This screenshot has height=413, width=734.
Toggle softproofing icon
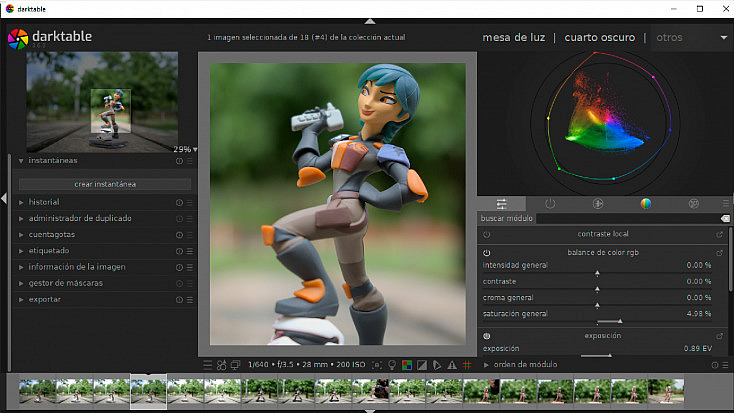(x=437, y=365)
